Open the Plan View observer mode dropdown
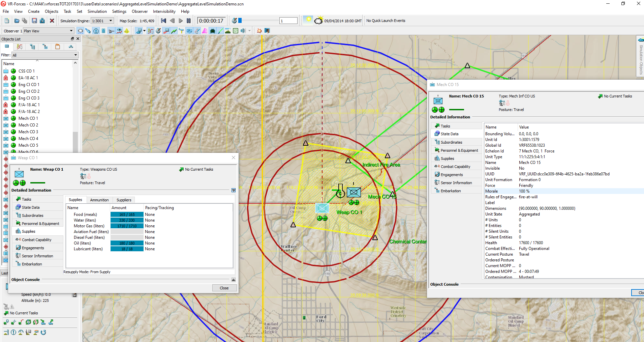 coord(48,31)
